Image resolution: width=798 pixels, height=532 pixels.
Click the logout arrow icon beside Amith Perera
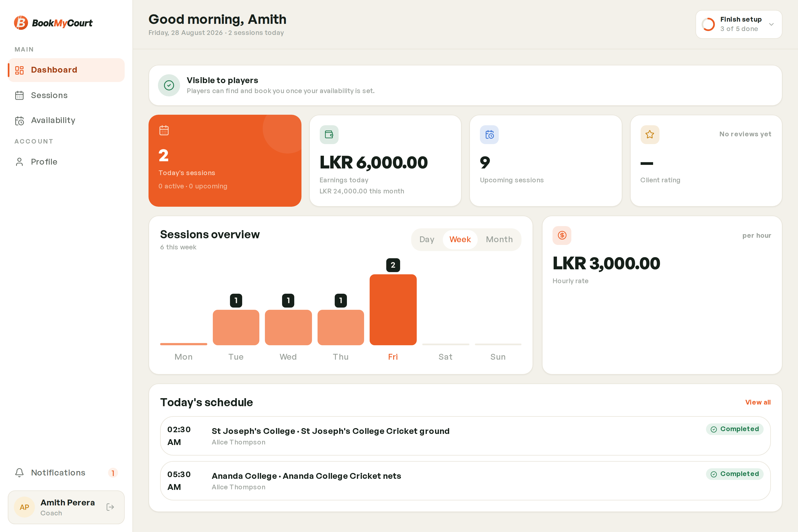coord(110,507)
